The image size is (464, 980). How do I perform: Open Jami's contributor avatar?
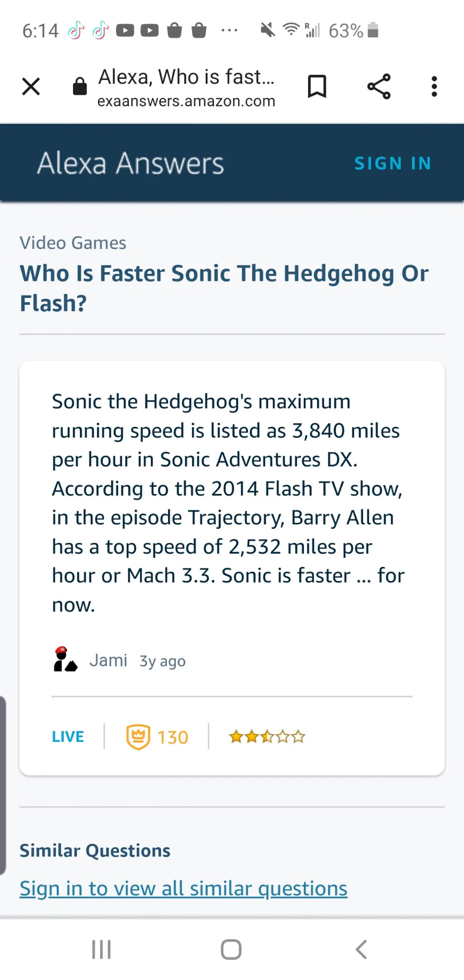click(x=65, y=660)
